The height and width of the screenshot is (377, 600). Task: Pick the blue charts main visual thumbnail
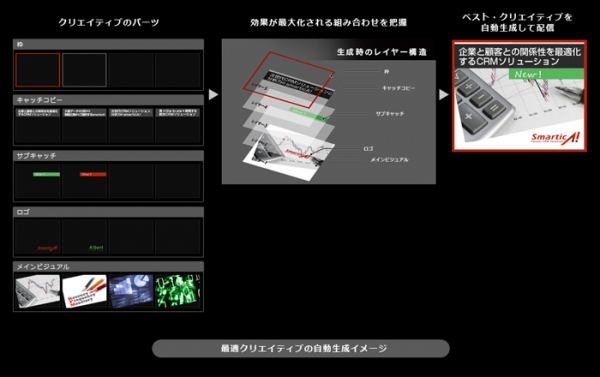[x=131, y=291]
